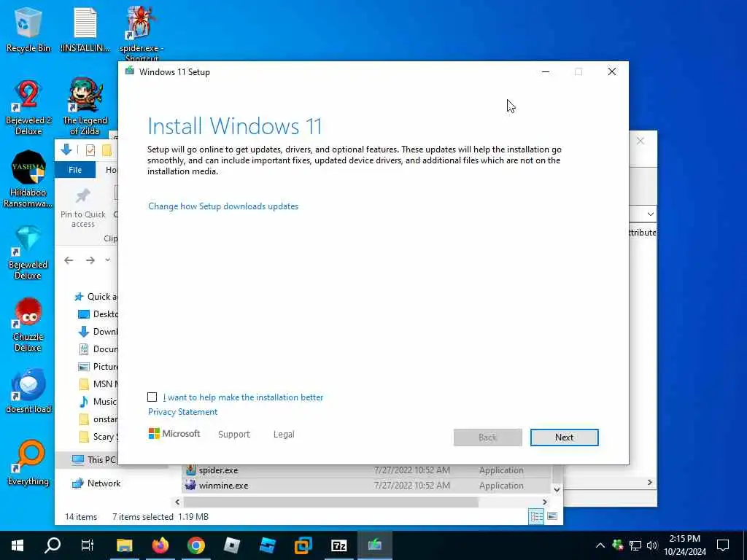Select the spider.exe shortcut on the desktop

click(142, 34)
